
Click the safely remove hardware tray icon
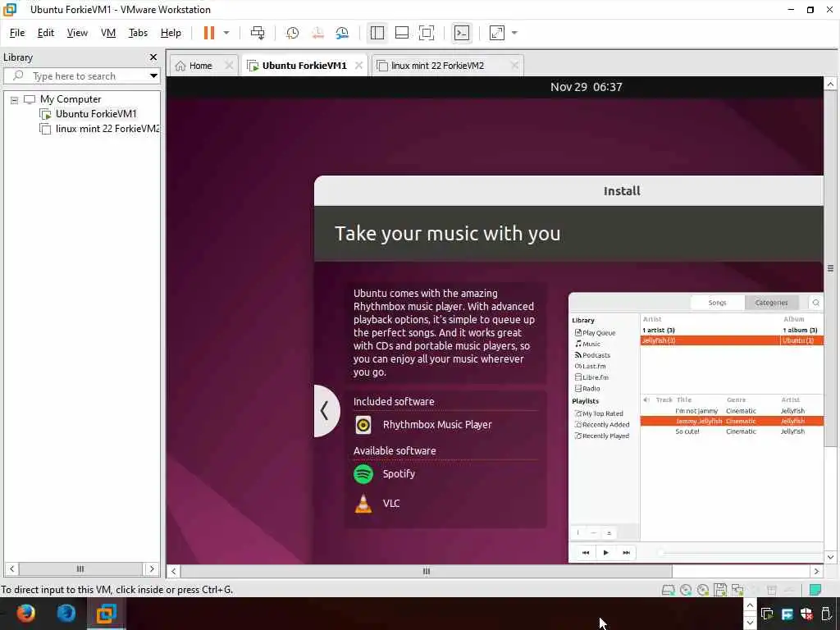point(826,614)
